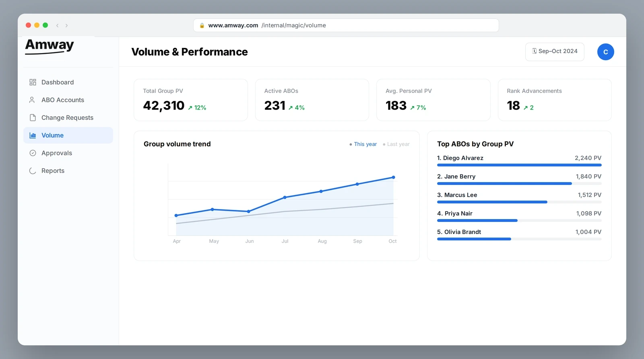Click the 2,240 PV value

pos(588,158)
